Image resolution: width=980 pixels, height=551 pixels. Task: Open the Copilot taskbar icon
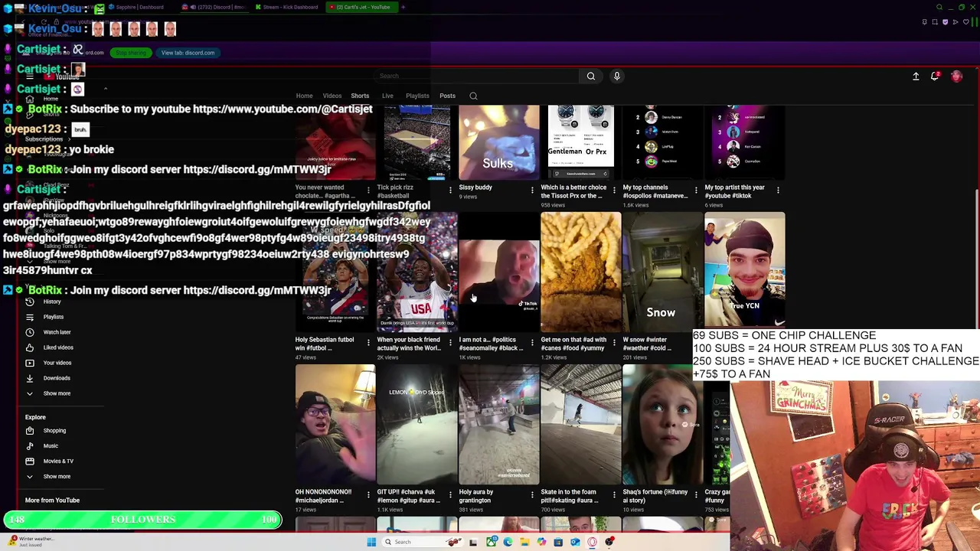(x=541, y=542)
